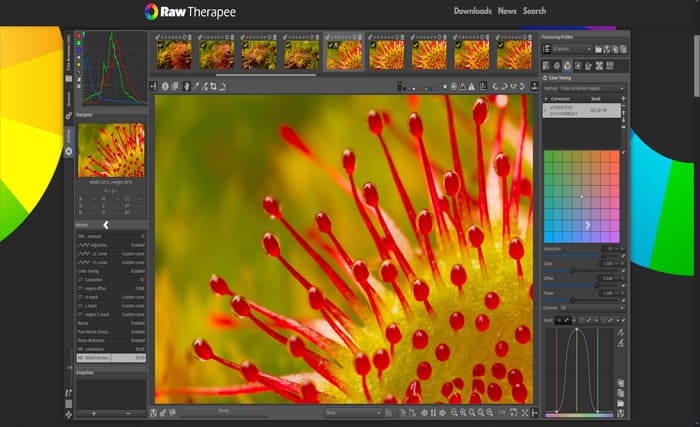Select the white balance picker tool
The height and width of the screenshot is (427, 700).
[x=196, y=87]
